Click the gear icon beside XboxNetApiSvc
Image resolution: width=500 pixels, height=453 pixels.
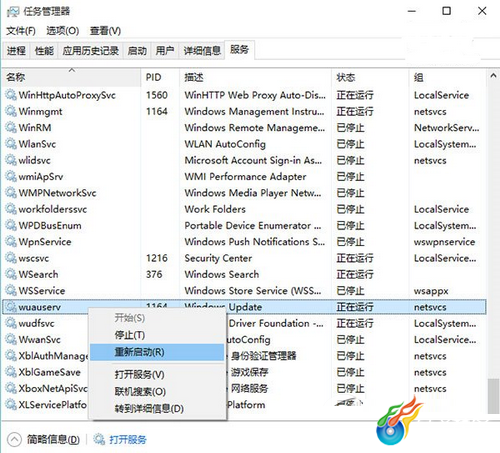point(11,389)
